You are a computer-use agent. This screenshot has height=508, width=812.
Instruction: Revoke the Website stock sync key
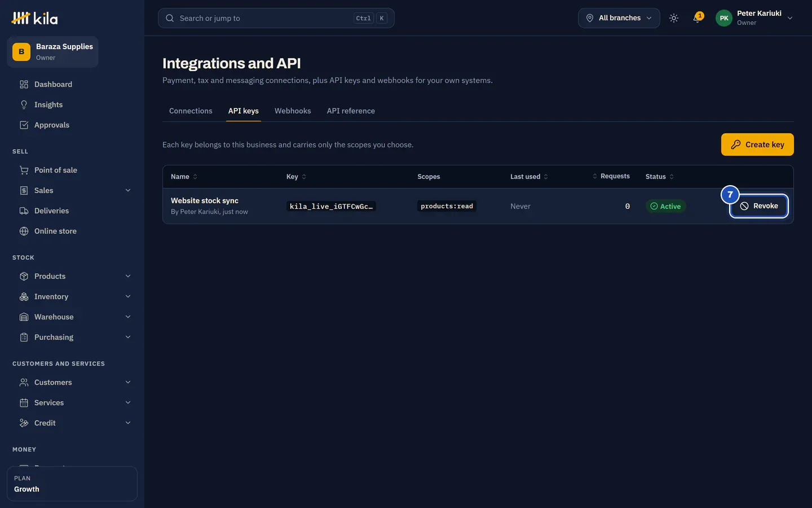coord(758,206)
